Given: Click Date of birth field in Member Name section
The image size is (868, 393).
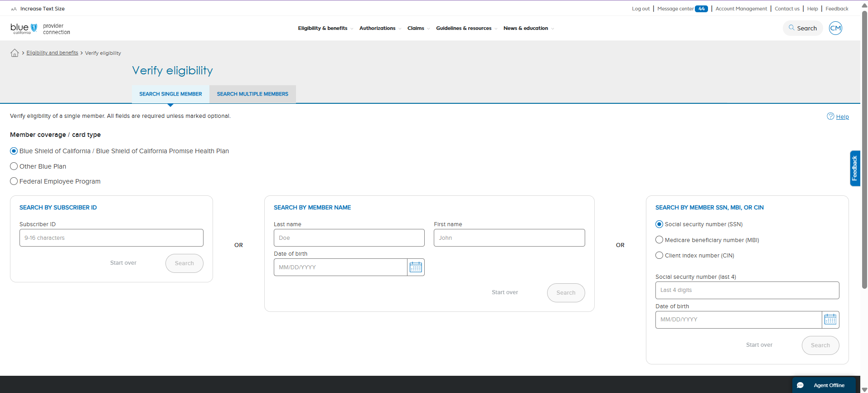Looking at the screenshot, I should pos(340,267).
